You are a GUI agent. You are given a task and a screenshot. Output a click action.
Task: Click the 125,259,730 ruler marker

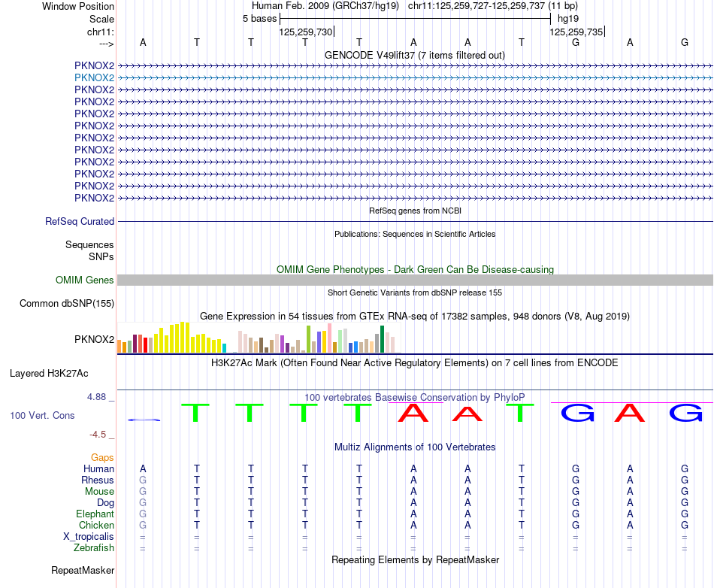[306, 32]
